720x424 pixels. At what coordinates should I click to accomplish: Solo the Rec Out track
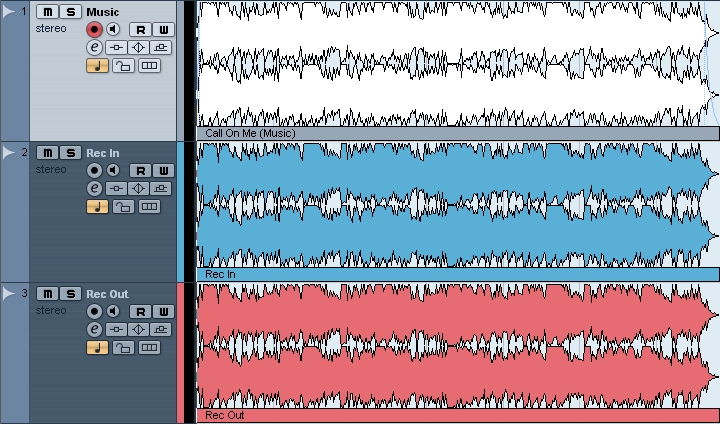tap(70, 294)
